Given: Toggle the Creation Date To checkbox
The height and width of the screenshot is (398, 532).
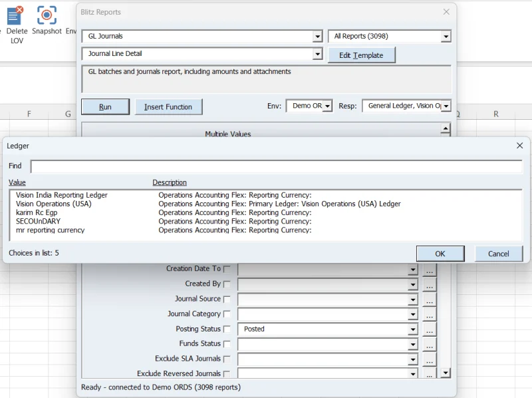Looking at the screenshot, I should pyautogui.click(x=227, y=269).
